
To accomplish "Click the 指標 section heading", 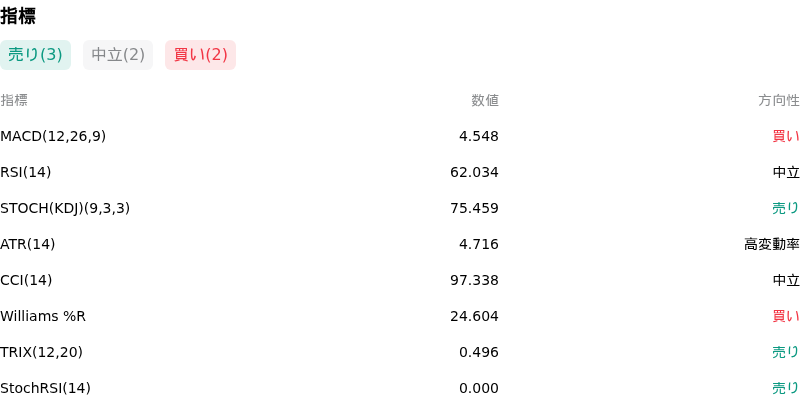I will [x=18, y=16].
